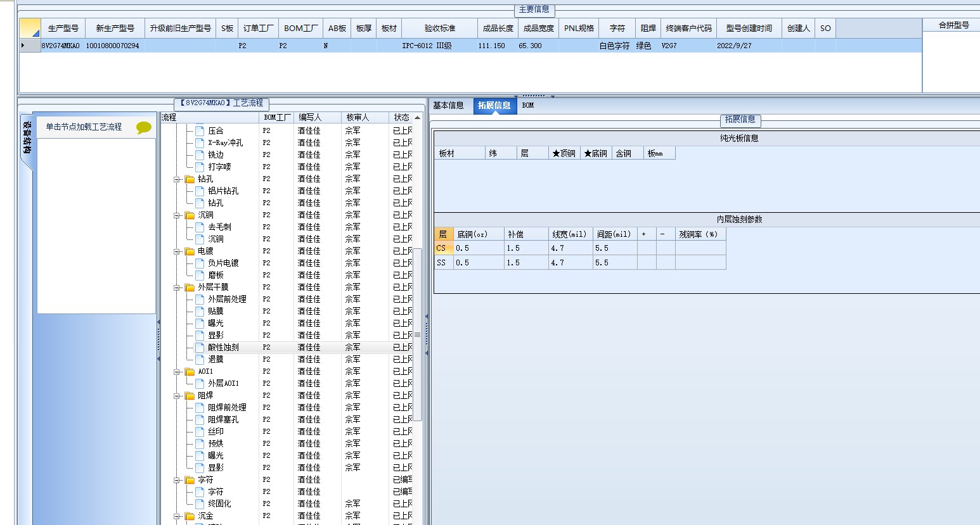Collapse the 阻焊 tree node
The image size is (980, 525).
click(177, 396)
